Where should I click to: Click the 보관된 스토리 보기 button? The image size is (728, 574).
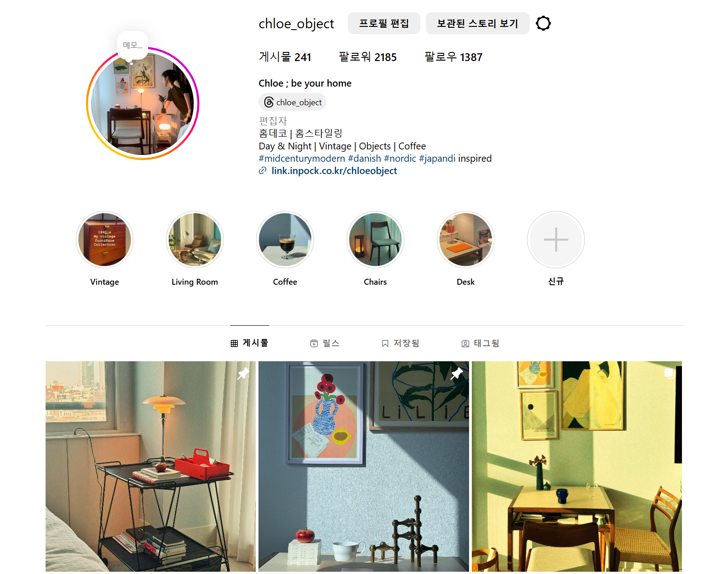[477, 23]
